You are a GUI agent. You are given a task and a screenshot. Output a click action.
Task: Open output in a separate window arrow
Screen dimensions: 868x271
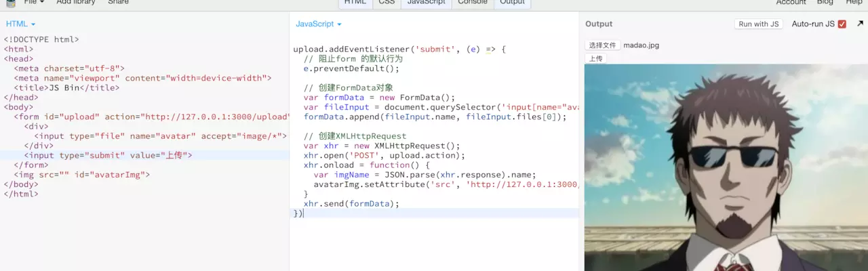(x=861, y=24)
